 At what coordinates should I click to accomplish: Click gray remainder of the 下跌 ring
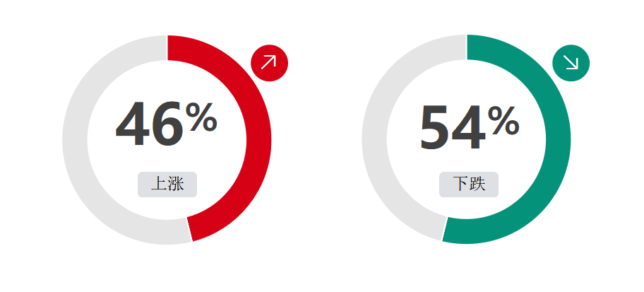click(x=374, y=140)
